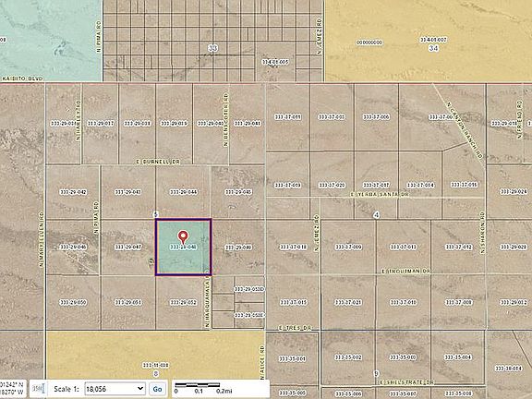Click the E Troutman Dr road label
This screenshot has height=399, width=532.
[406, 272]
